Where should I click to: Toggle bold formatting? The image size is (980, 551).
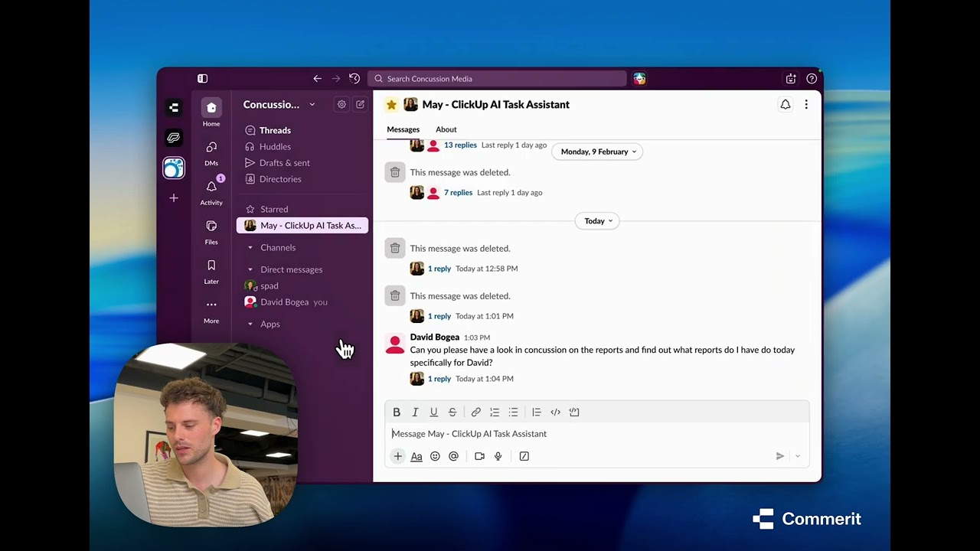pyautogui.click(x=397, y=412)
